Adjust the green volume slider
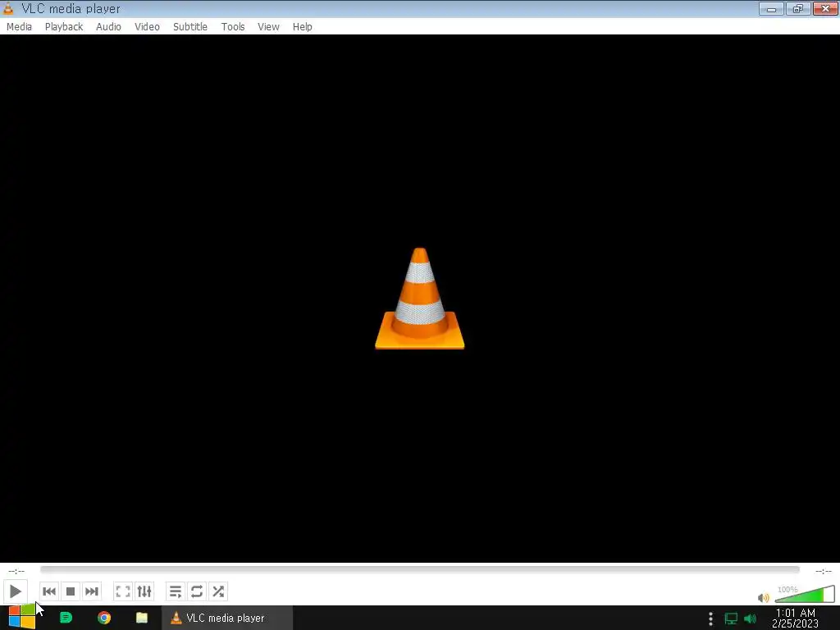Image resolution: width=840 pixels, height=630 pixels. click(x=805, y=594)
